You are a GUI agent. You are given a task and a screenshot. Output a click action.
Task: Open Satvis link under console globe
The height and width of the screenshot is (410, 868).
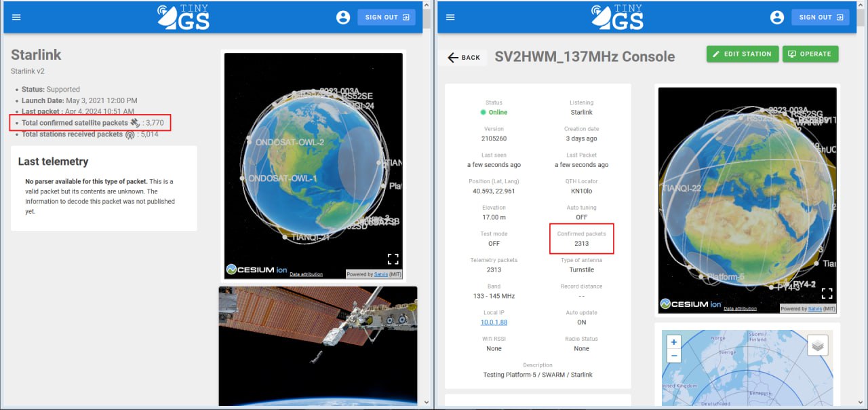click(814, 308)
